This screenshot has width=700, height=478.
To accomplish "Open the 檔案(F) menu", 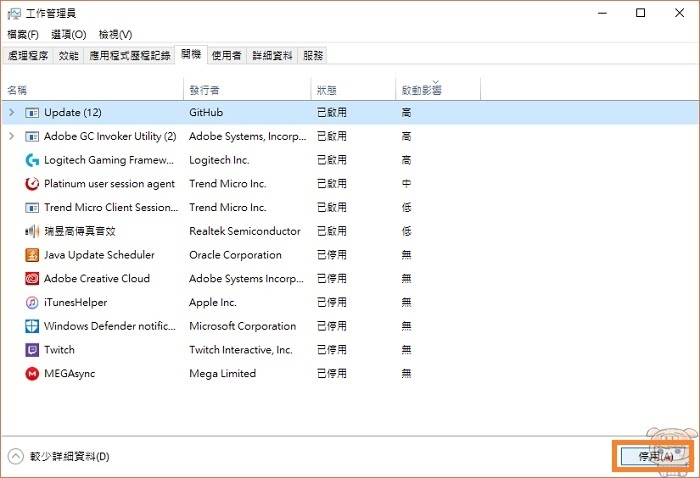I will pyautogui.click(x=23, y=34).
